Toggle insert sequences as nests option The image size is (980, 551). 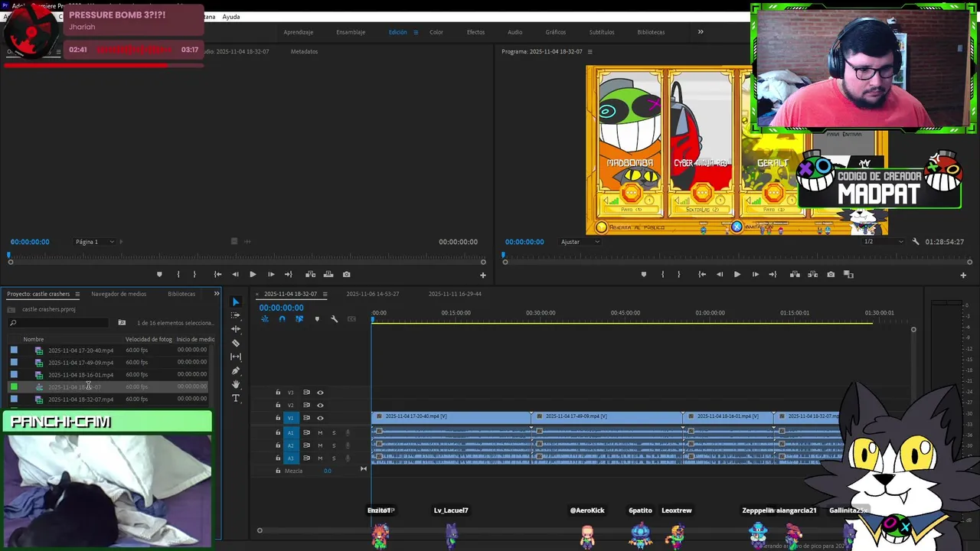pos(265,319)
